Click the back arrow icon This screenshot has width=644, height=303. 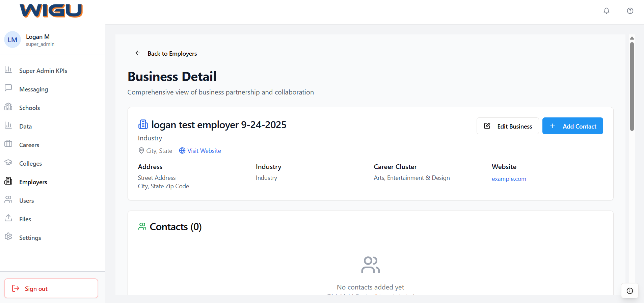(x=138, y=53)
